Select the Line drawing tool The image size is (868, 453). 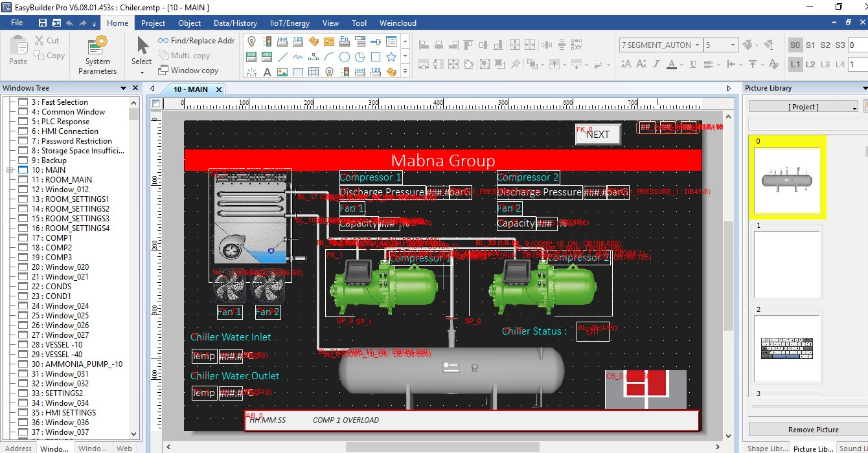(x=282, y=56)
